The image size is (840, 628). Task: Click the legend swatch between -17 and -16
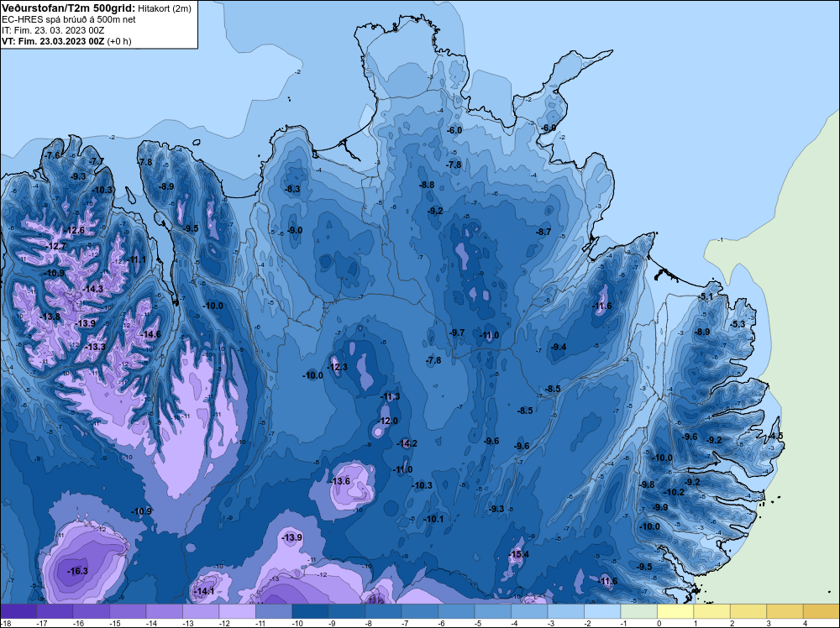[55, 611]
